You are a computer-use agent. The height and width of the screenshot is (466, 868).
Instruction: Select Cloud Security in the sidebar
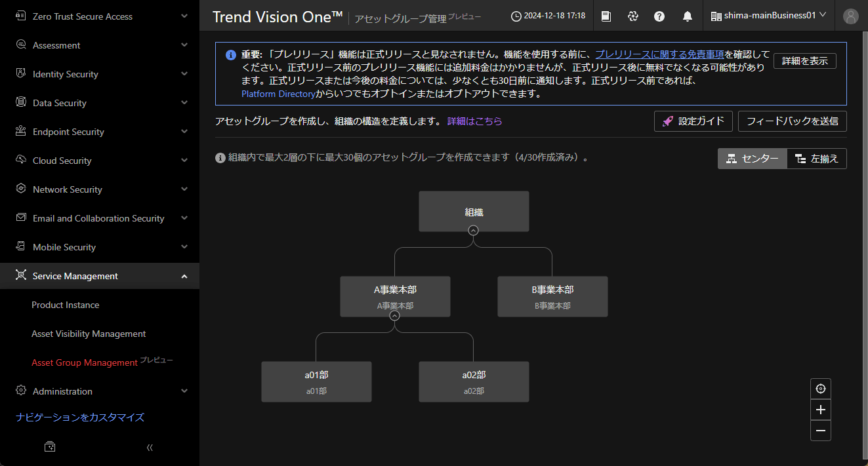[100, 161]
